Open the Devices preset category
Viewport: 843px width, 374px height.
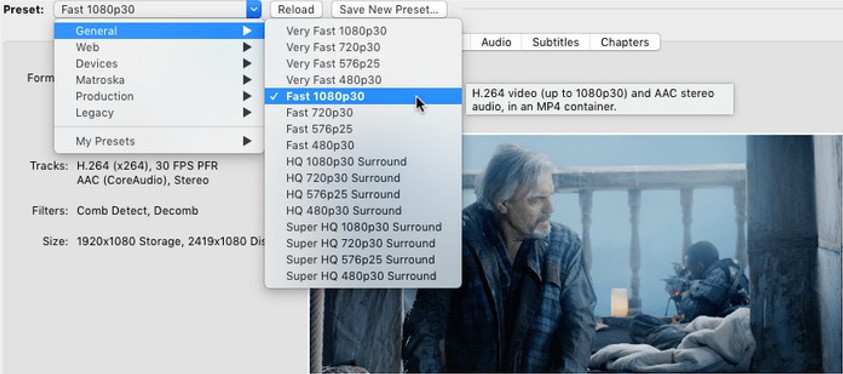point(159,63)
